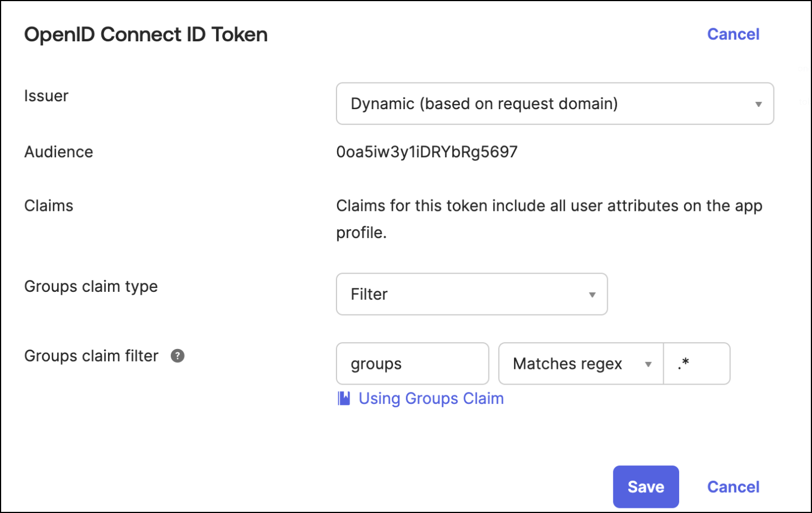Select the Matches regex condition text
812x513 pixels.
coord(567,364)
